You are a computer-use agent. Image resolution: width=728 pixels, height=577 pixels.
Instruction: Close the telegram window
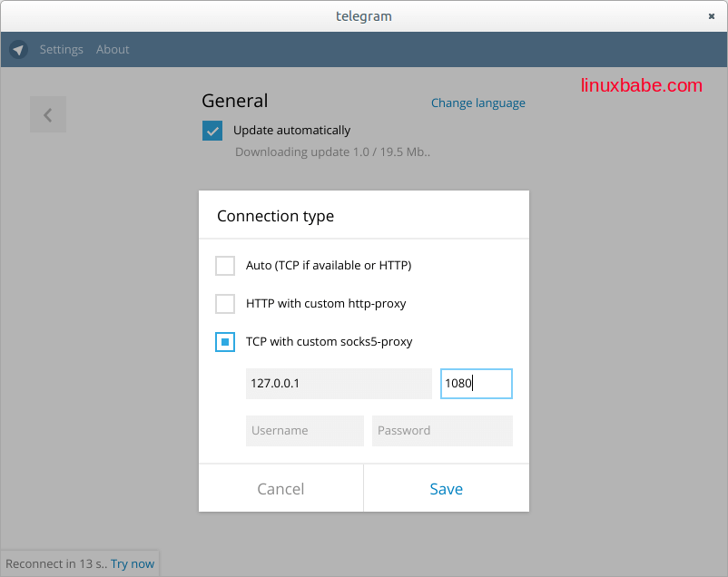[x=711, y=16]
